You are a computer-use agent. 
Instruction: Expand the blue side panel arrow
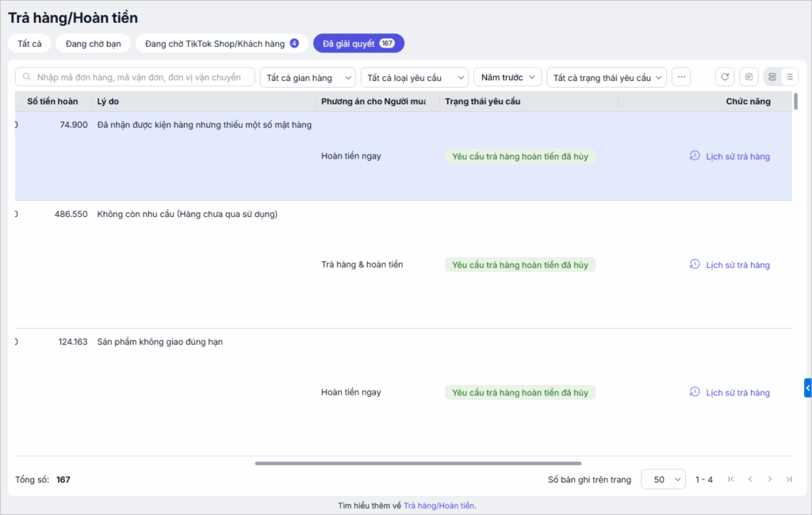point(807,387)
